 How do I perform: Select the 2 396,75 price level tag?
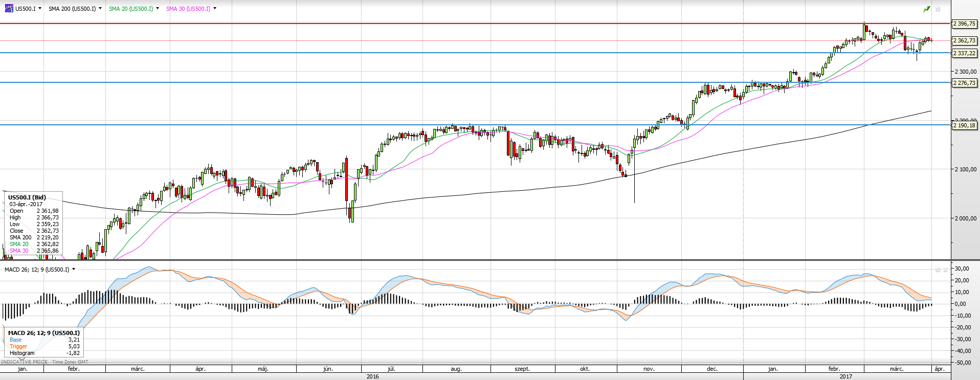pyautogui.click(x=964, y=24)
